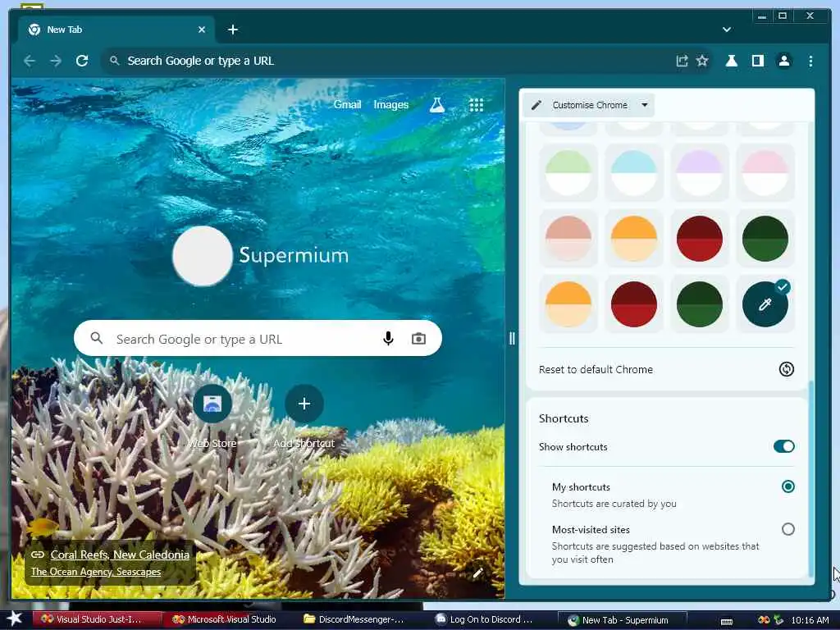Click New Tab - Supermium taskbar item

[622, 620]
